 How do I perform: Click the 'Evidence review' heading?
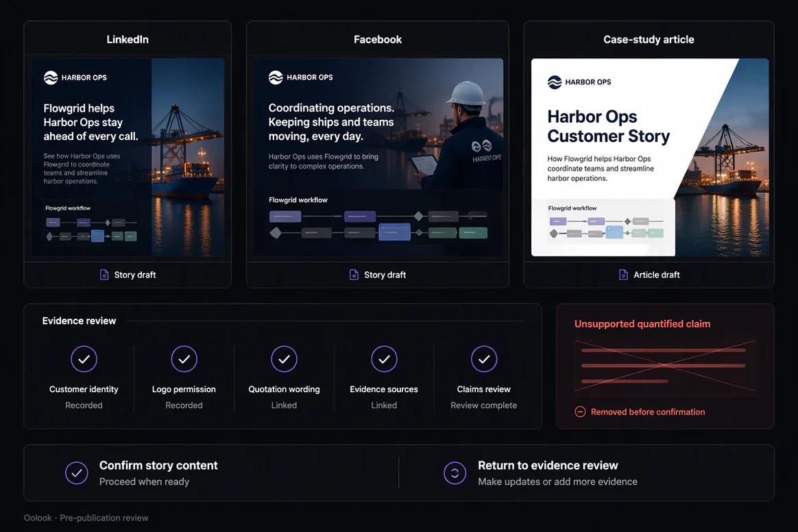(x=79, y=321)
